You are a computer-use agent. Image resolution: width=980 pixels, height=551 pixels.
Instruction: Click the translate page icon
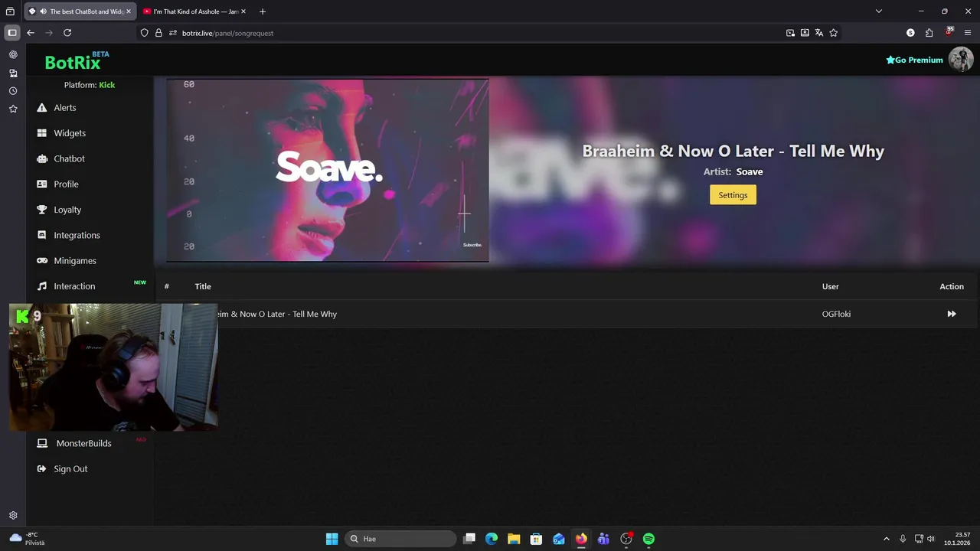[819, 33]
